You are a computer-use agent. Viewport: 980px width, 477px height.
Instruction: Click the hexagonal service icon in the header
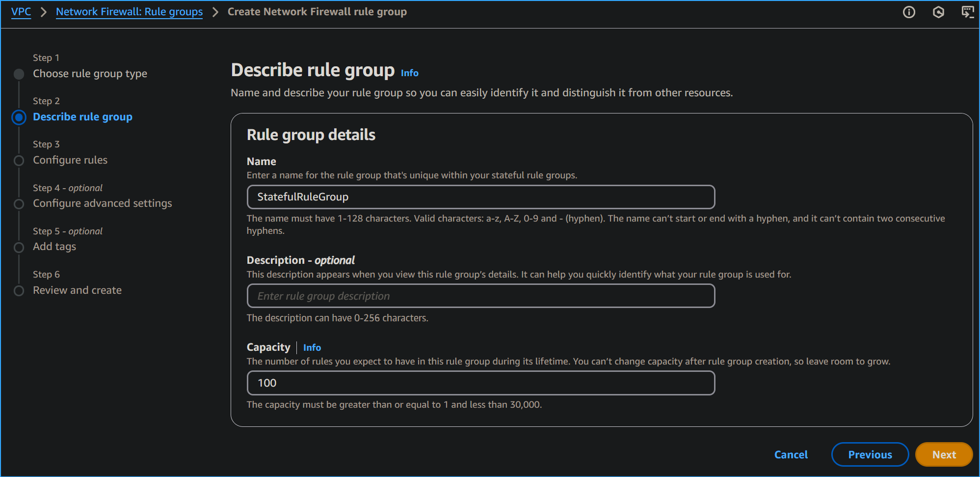[939, 12]
